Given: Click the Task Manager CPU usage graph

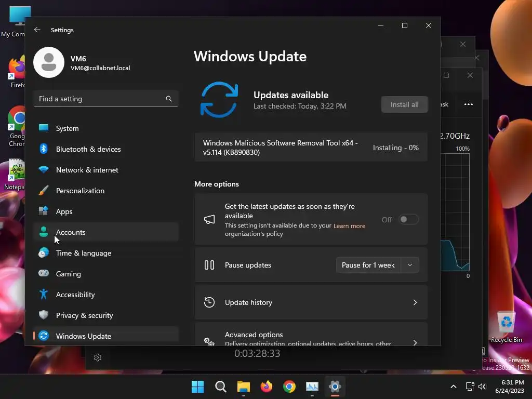Looking at the screenshot, I should [455, 212].
